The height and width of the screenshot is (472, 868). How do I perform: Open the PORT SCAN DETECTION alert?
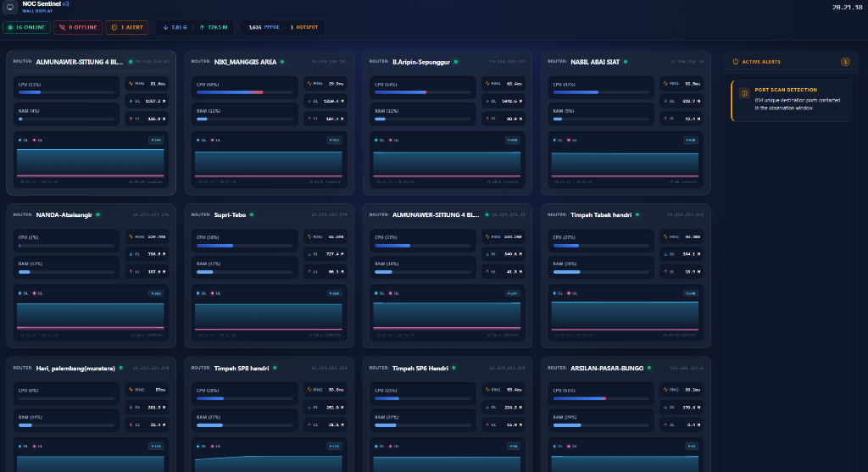click(x=791, y=101)
